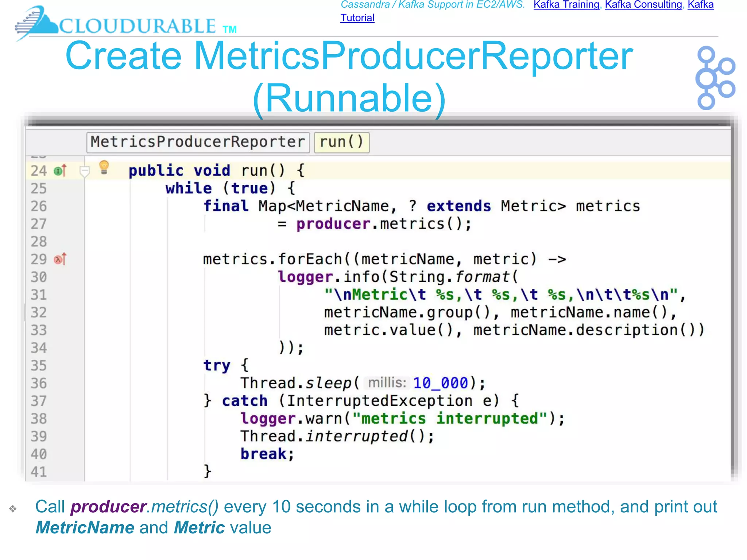
Task: Click the 'try {' keyword line
Action: [226, 365]
